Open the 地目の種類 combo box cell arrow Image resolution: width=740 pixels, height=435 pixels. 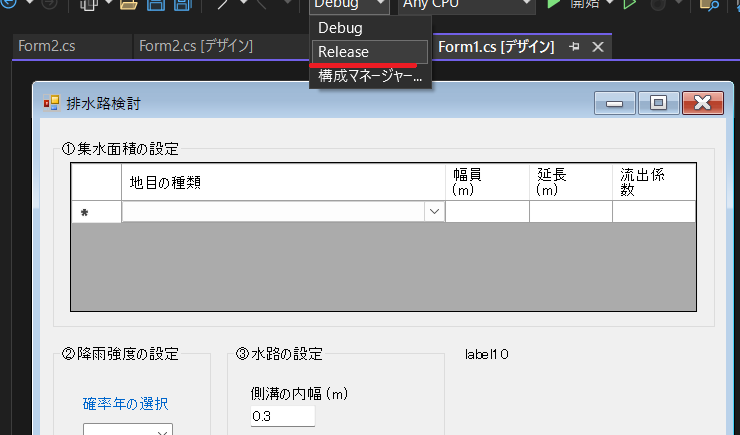point(434,212)
